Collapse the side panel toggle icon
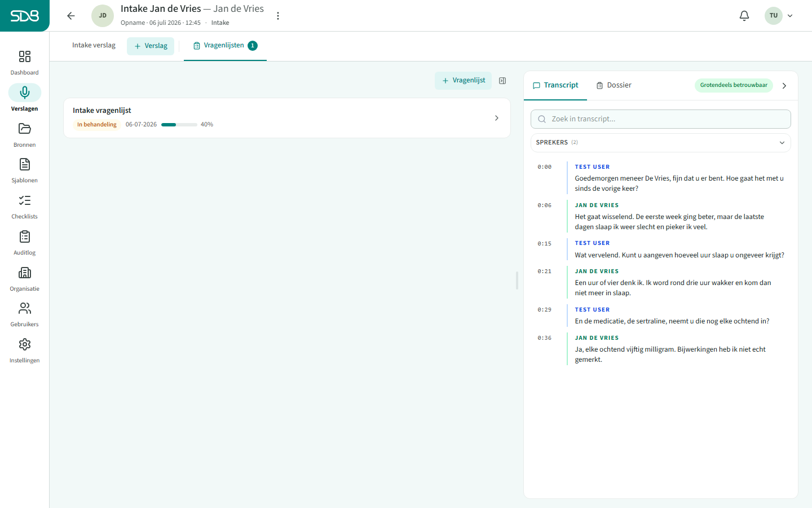Image resolution: width=812 pixels, height=508 pixels. click(x=502, y=81)
